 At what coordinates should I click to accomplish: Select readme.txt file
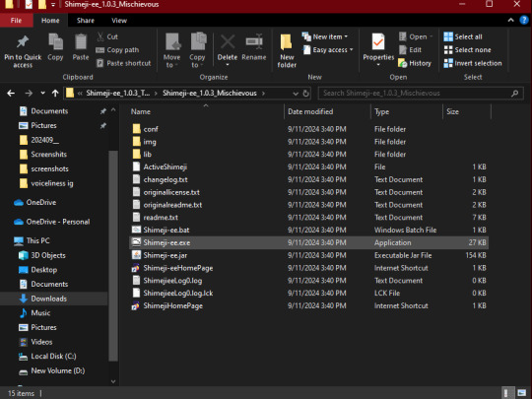(308, 218)
